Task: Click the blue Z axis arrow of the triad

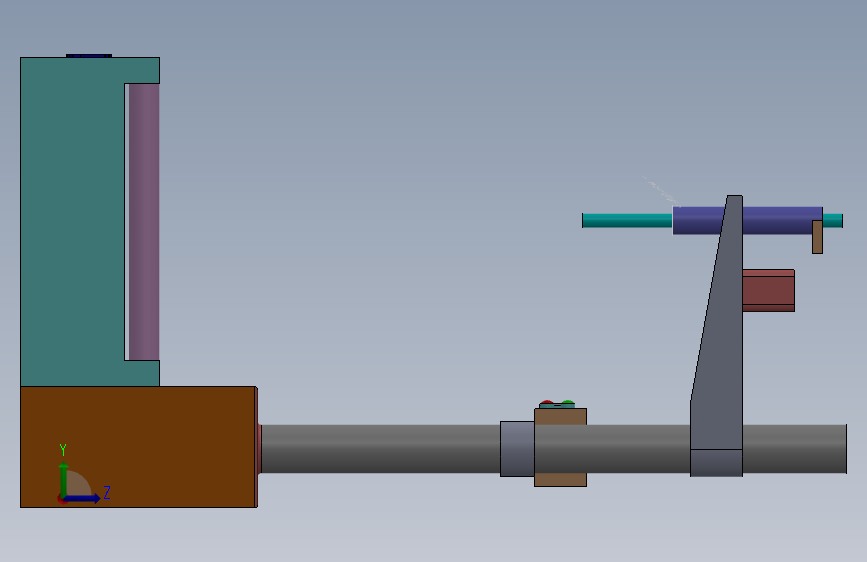Action: [82, 498]
